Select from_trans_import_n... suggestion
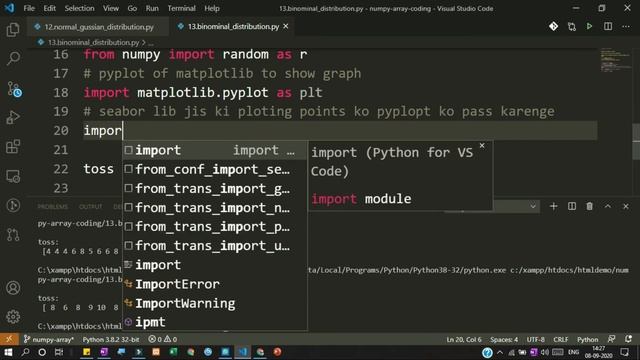The image size is (640, 360). (215, 208)
